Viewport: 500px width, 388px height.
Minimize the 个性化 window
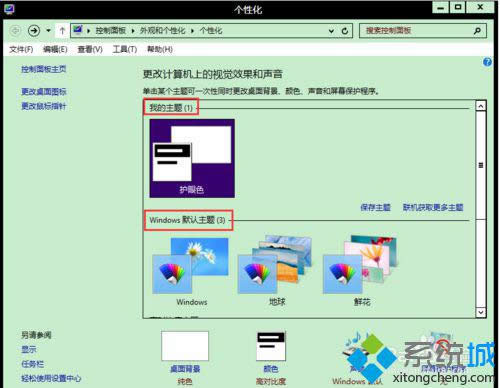441,7
